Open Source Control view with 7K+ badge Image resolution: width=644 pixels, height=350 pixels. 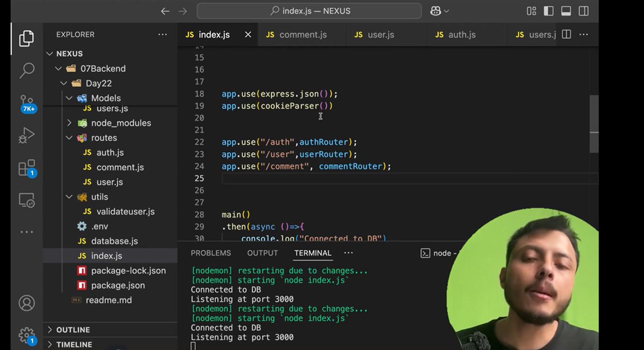[x=27, y=103]
